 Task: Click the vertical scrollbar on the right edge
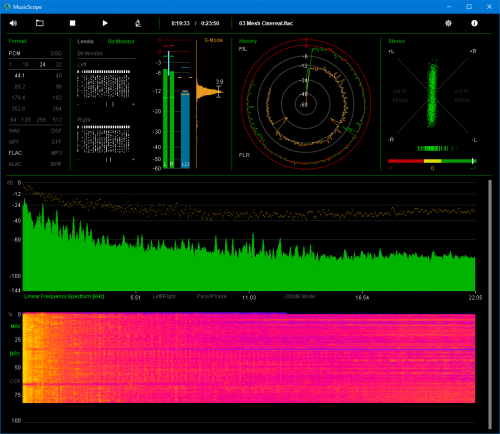[x=490, y=304]
